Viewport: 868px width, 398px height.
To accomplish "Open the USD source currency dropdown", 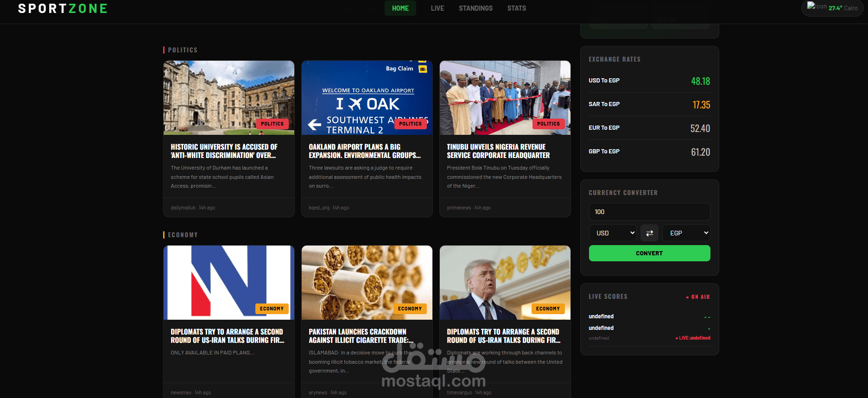I will 613,233.
